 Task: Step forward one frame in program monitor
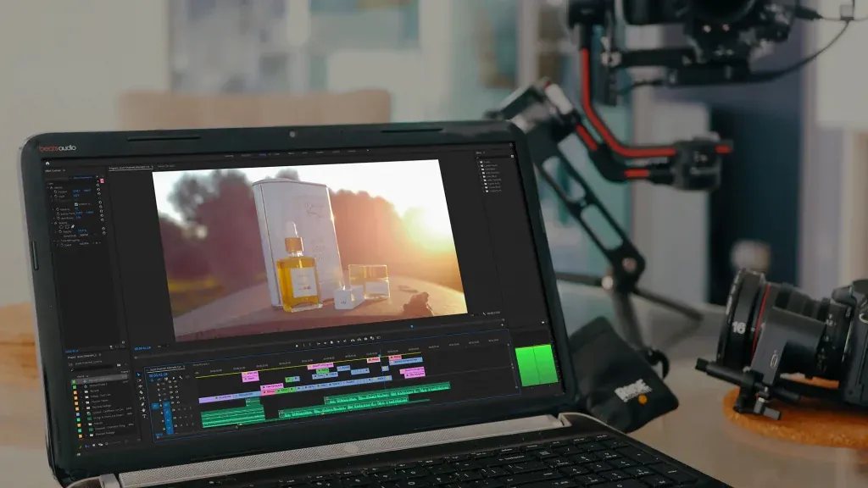[338, 341]
